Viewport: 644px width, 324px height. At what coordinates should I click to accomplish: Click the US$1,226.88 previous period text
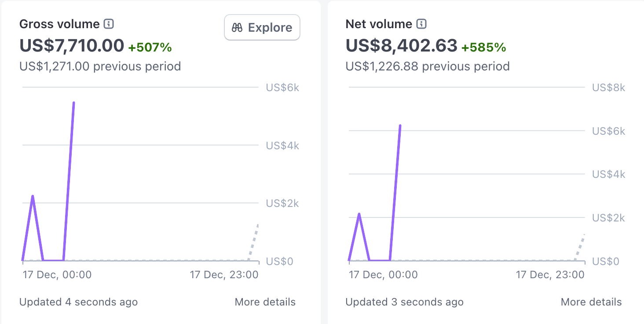427,66
